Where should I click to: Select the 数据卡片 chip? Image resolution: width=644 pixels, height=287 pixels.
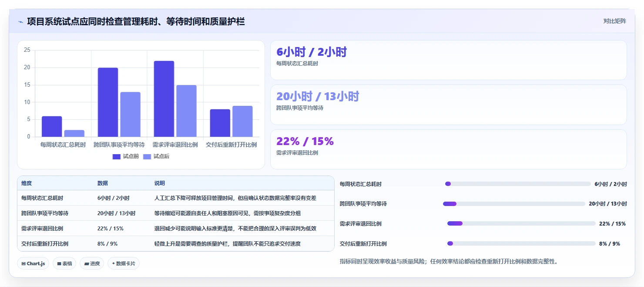tap(124, 263)
